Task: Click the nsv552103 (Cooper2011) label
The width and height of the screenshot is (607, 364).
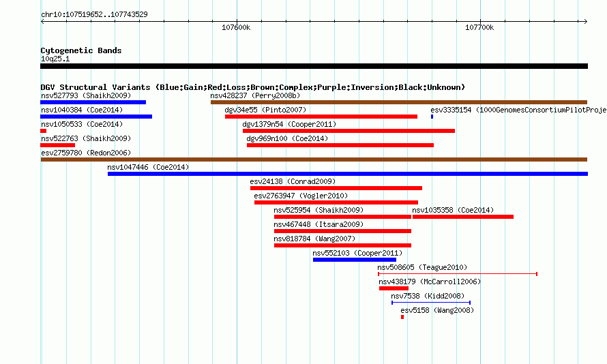Action: pos(357,253)
